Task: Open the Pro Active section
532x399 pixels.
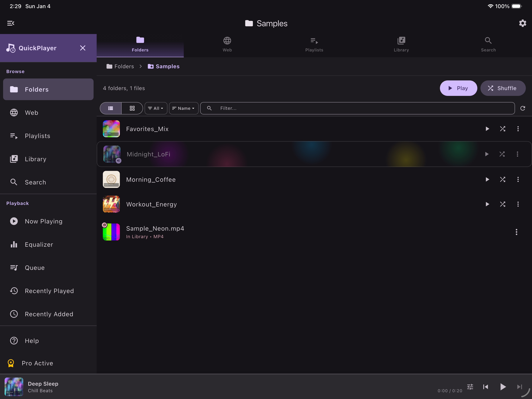Action: point(38,363)
